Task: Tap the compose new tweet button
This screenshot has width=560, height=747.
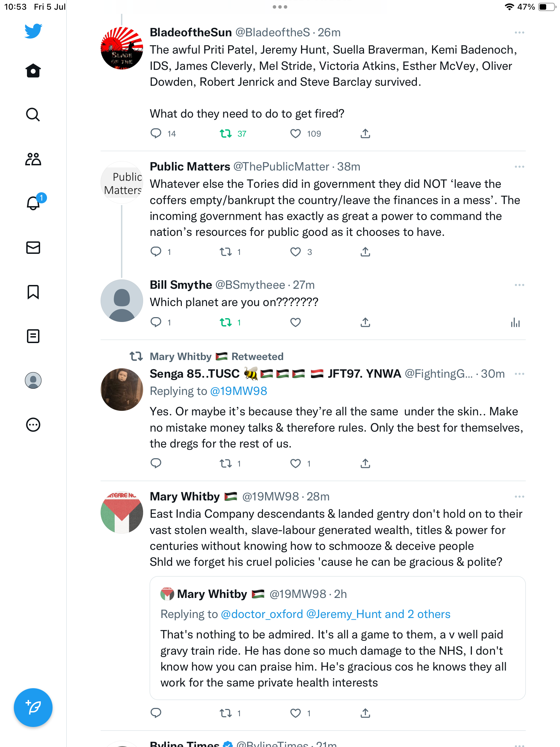Action: (x=33, y=708)
